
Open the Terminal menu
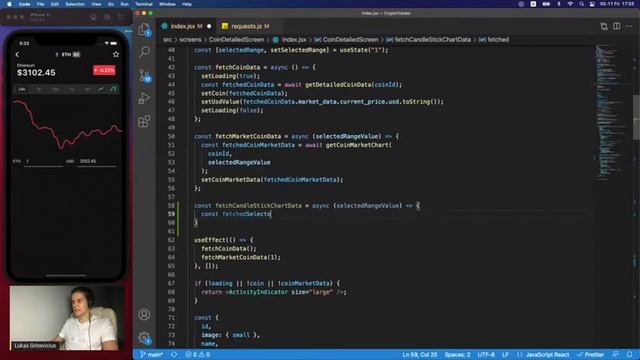[x=144, y=4]
